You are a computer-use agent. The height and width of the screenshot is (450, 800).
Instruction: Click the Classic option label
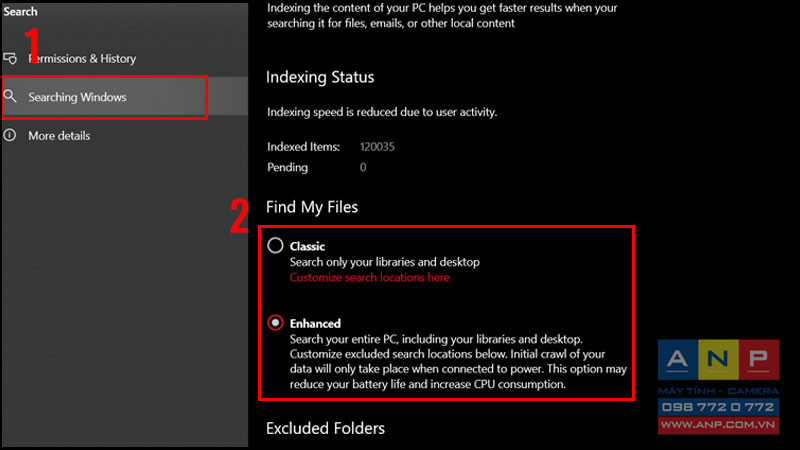[x=307, y=246]
